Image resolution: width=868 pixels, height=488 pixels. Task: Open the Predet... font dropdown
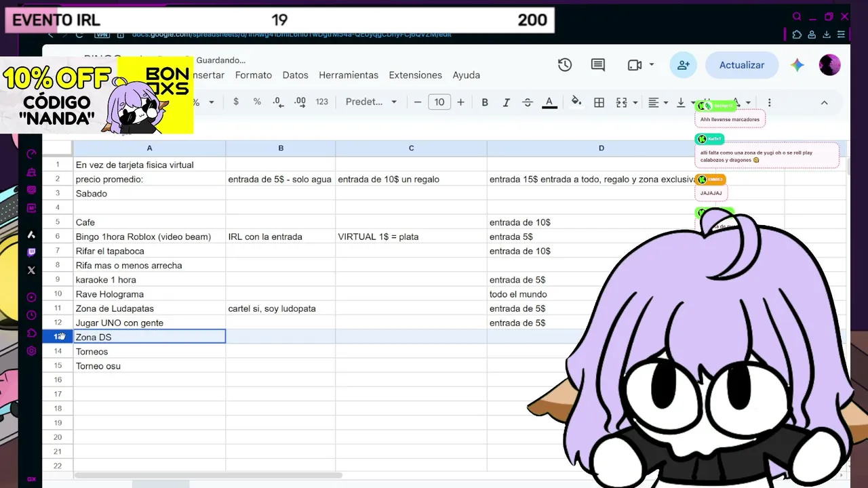click(371, 102)
